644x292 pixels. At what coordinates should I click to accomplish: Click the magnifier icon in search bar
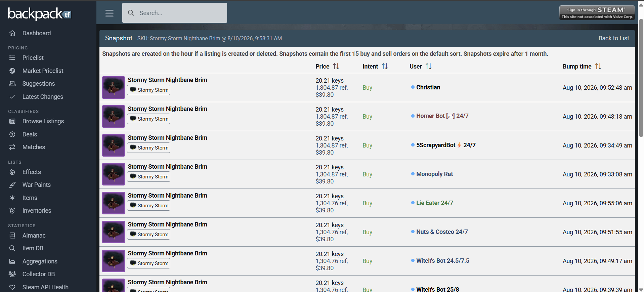coord(131,13)
